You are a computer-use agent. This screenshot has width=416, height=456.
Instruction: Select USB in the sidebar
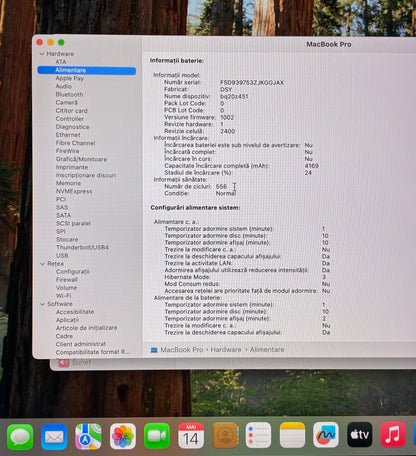pyautogui.click(x=62, y=256)
